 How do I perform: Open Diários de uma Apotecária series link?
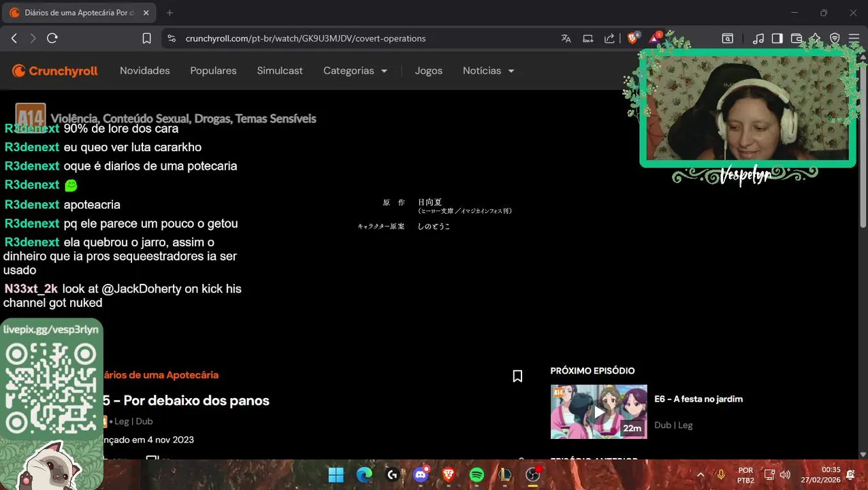point(161,375)
